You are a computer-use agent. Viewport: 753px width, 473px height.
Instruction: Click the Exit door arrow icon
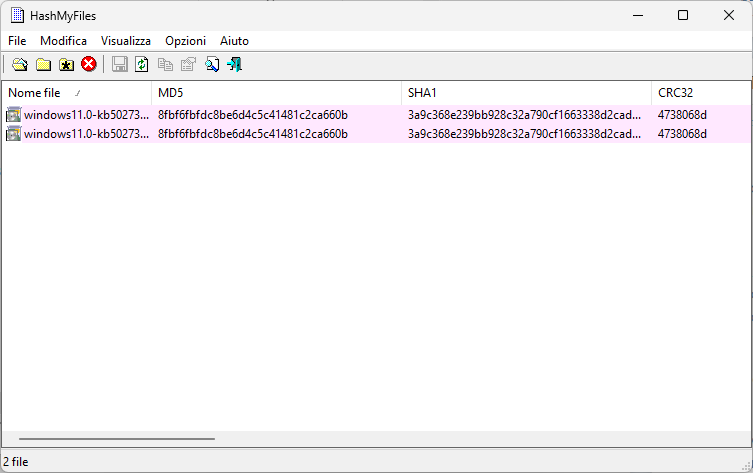234,64
